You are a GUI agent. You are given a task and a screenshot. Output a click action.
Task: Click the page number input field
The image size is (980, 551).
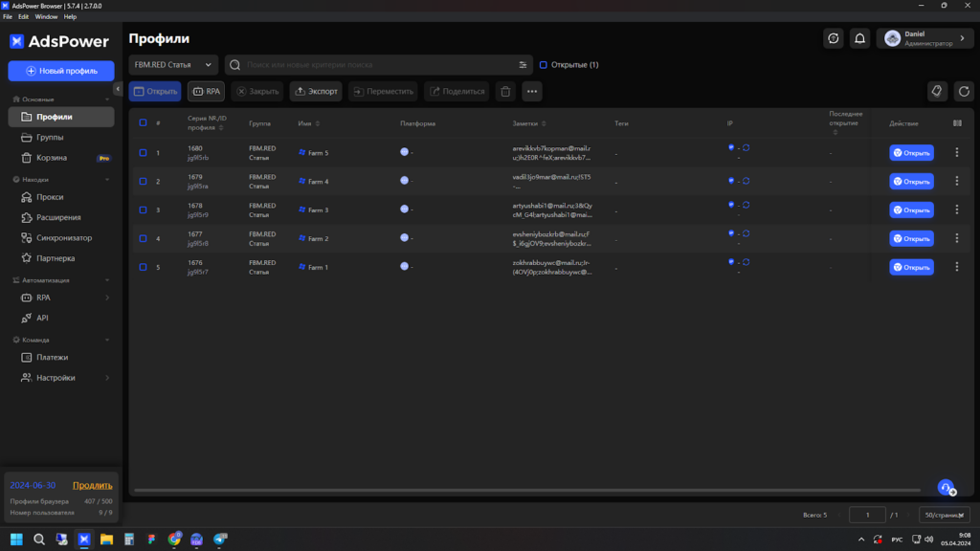point(867,515)
